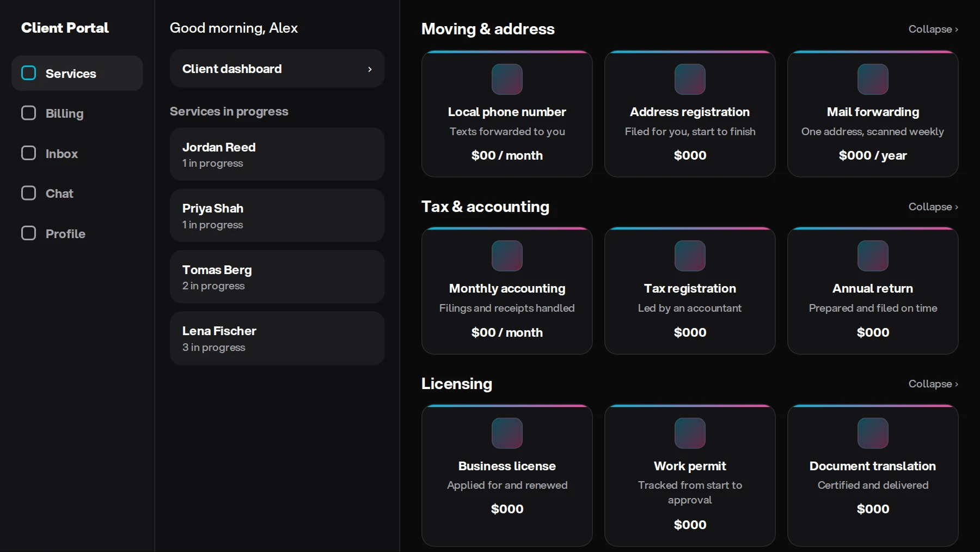Click the Billing sidebar square icon

tap(28, 113)
